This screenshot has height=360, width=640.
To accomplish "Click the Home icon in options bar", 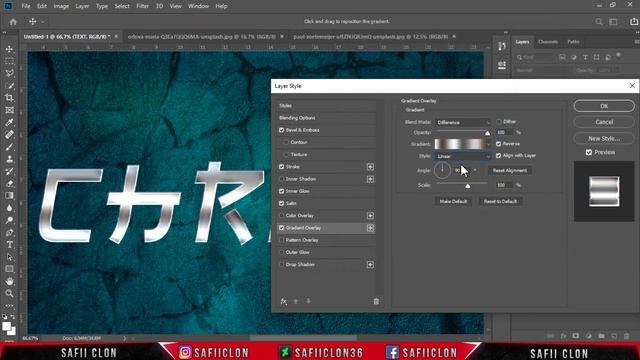I will [13, 22].
